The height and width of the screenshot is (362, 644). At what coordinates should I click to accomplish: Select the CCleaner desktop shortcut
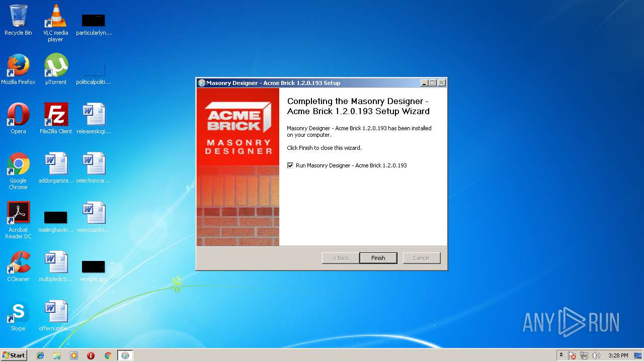coord(18,267)
